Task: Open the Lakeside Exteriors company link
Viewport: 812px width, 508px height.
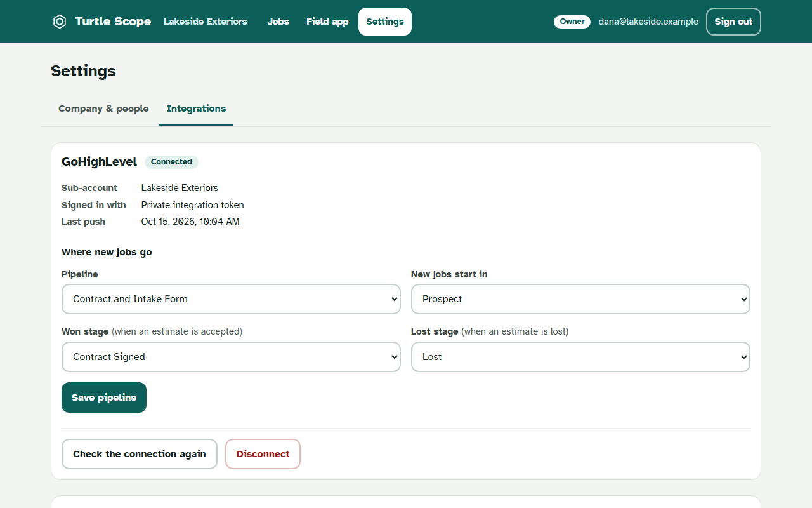Action: tap(206, 22)
